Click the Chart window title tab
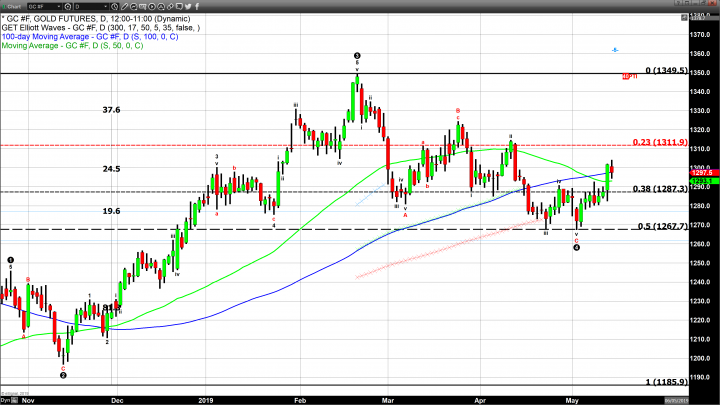This screenshot has width=720, height=405. [x=14, y=6]
